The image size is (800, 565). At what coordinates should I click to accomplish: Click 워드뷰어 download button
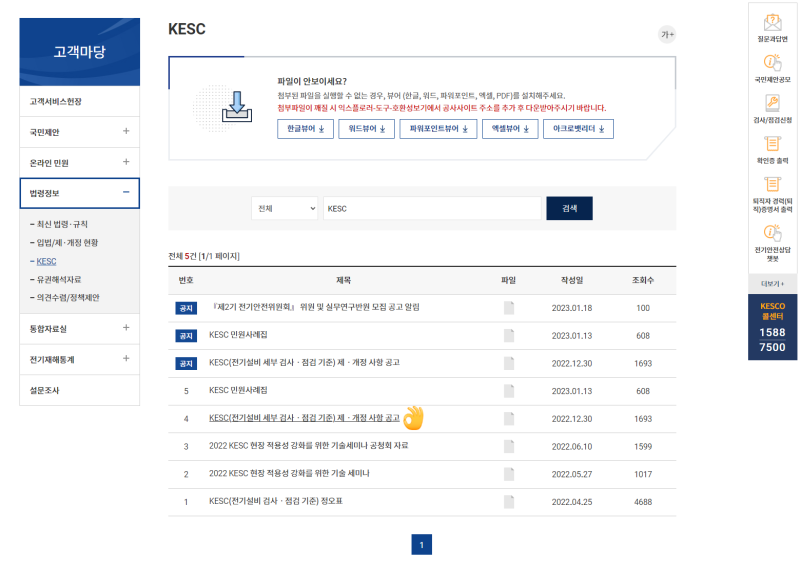click(x=366, y=129)
